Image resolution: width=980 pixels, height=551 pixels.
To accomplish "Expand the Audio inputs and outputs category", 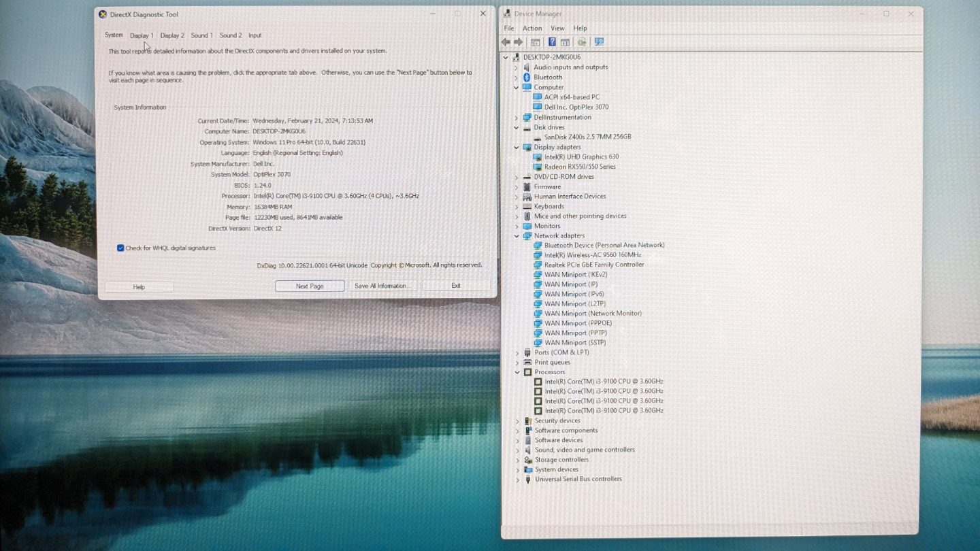I will [517, 67].
